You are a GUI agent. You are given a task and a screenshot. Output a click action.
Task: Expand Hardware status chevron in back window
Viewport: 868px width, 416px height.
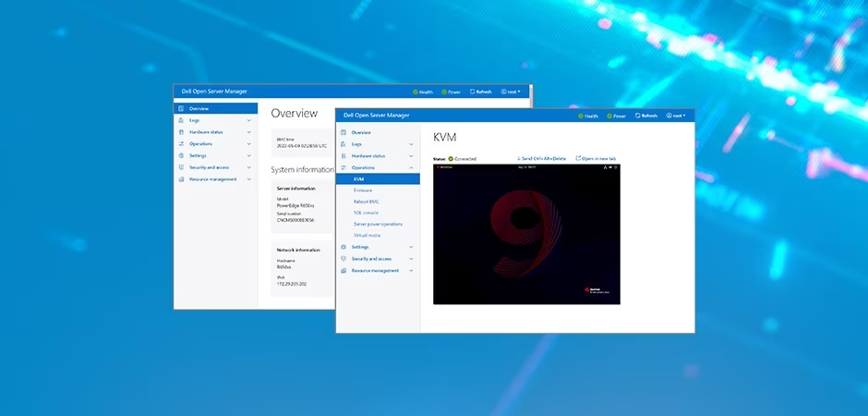[248, 132]
